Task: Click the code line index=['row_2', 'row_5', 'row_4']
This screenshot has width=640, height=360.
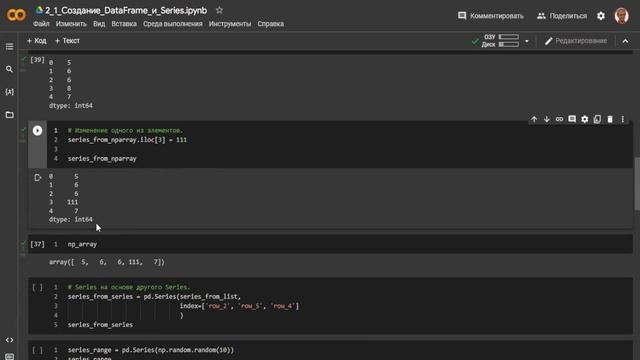Action: point(239,306)
